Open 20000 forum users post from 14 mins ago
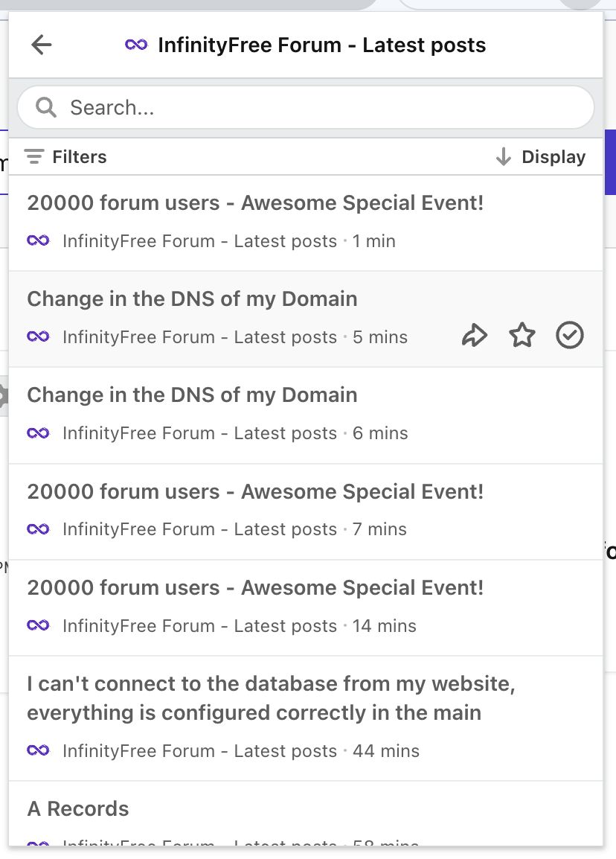 coord(255,588)
